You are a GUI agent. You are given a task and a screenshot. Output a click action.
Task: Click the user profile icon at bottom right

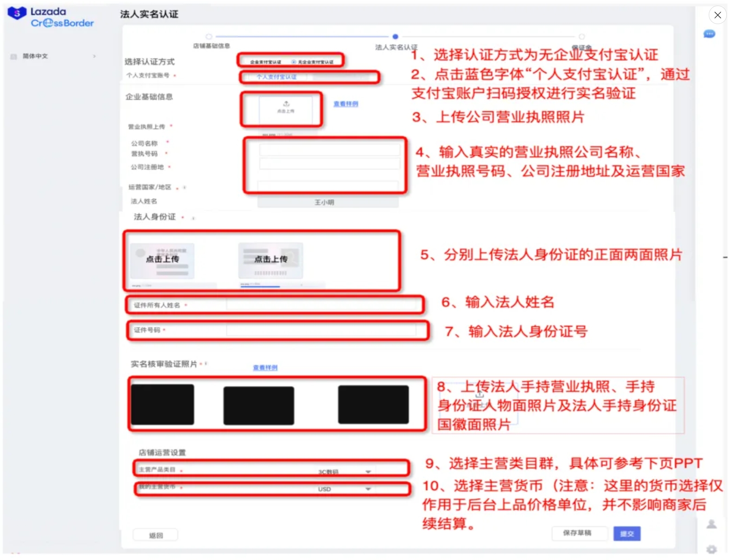click(x=712, y=524)
